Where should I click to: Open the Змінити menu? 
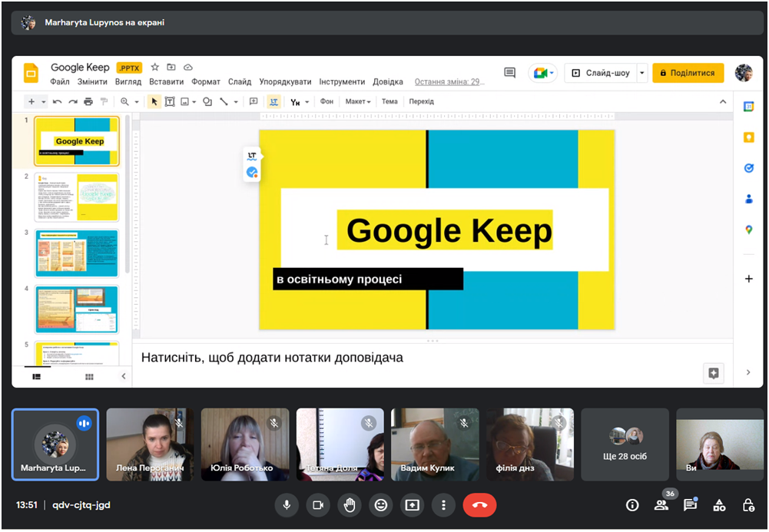(92, 82)
